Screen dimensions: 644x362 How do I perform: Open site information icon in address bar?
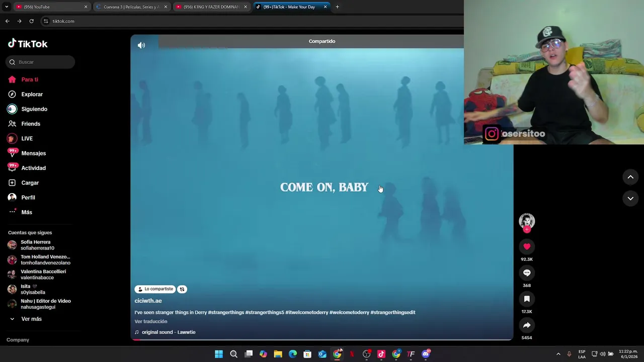[x=46, y=21]
